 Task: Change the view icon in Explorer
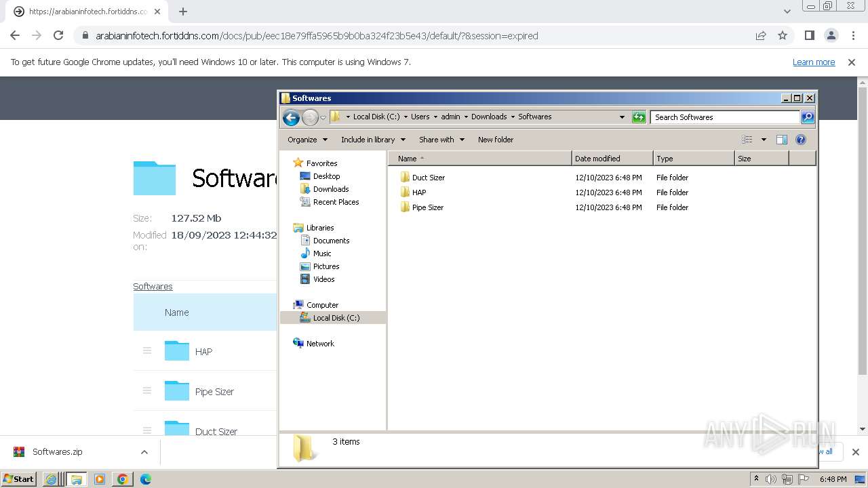[x=747, y=140]
